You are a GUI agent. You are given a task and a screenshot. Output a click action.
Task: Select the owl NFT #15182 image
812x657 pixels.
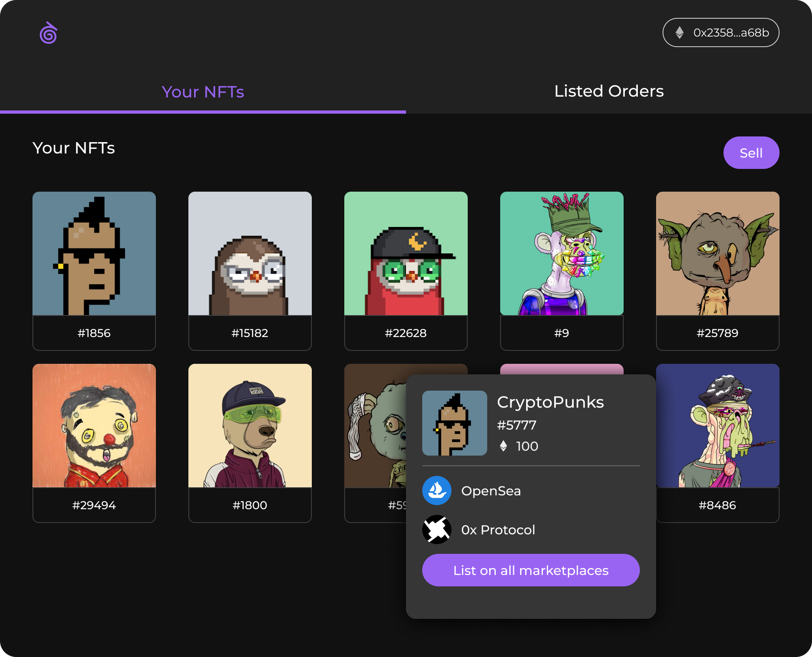click(250, 253)
